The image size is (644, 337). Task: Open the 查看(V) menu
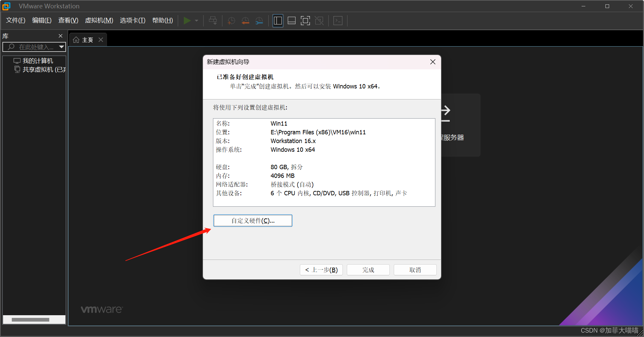(x=68, y=20)
